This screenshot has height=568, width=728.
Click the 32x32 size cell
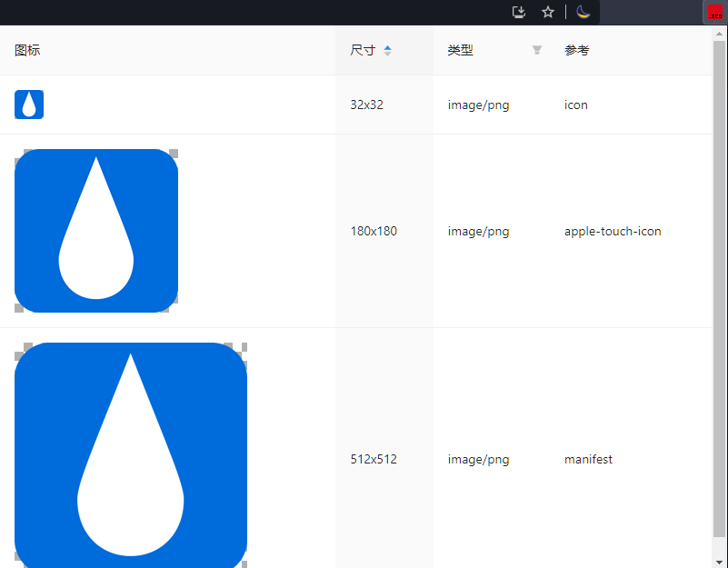coord(367,105)
